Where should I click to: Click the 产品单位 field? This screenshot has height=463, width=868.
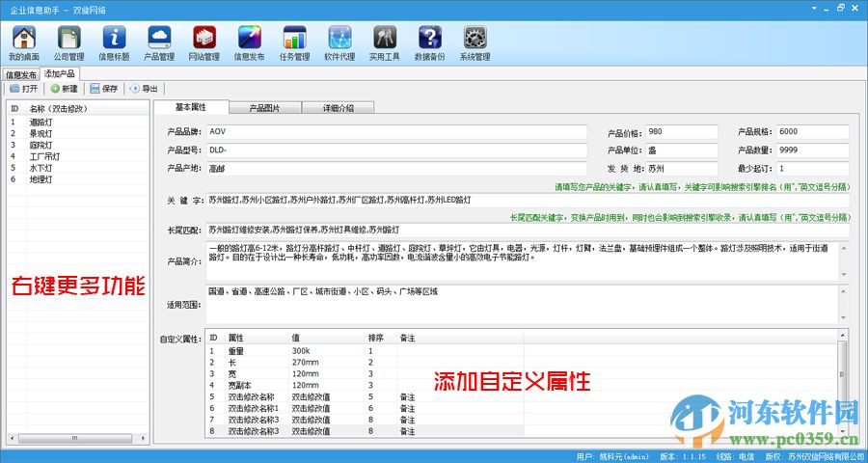(682, 150)
